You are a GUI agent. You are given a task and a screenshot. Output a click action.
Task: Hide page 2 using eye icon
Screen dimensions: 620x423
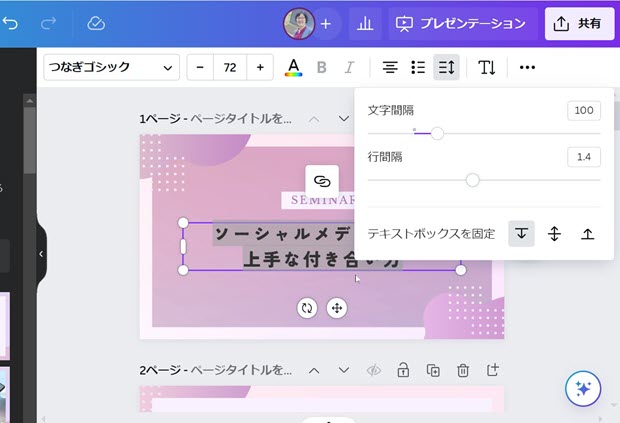click(x=374, y=370)
